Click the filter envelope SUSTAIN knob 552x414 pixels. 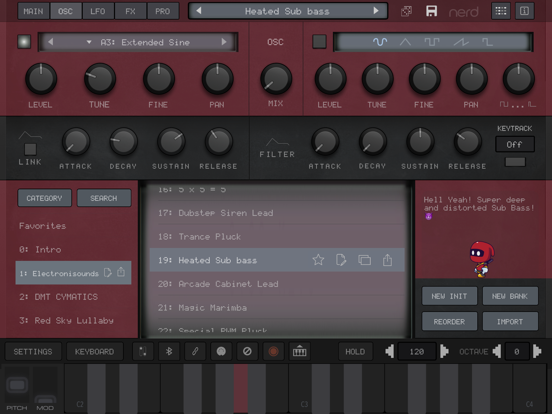pyautogui.click(x=420, y=142)
